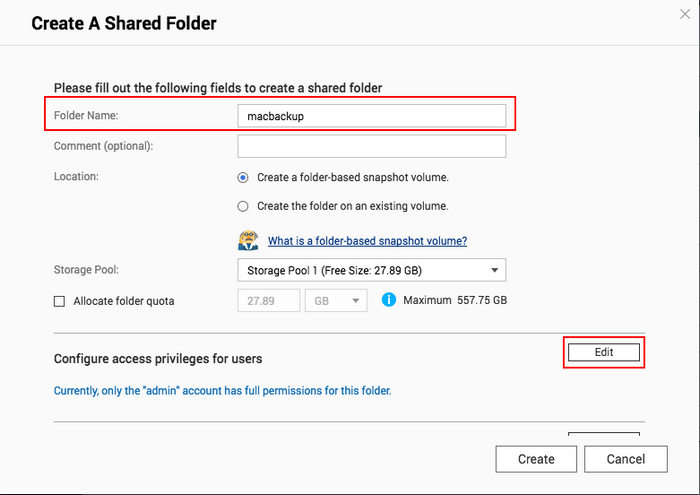Focus the Folder Name field with macbackup
Viewport: 700px width, 495px height.
(372, 116)
